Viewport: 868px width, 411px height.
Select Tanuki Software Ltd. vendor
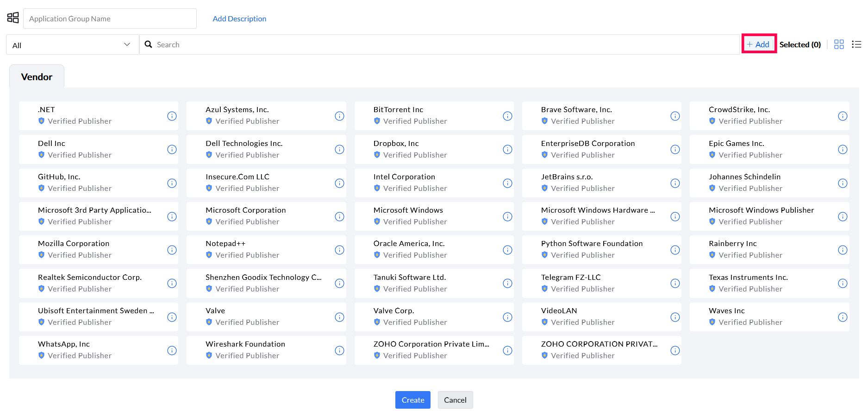pos(434,283)
